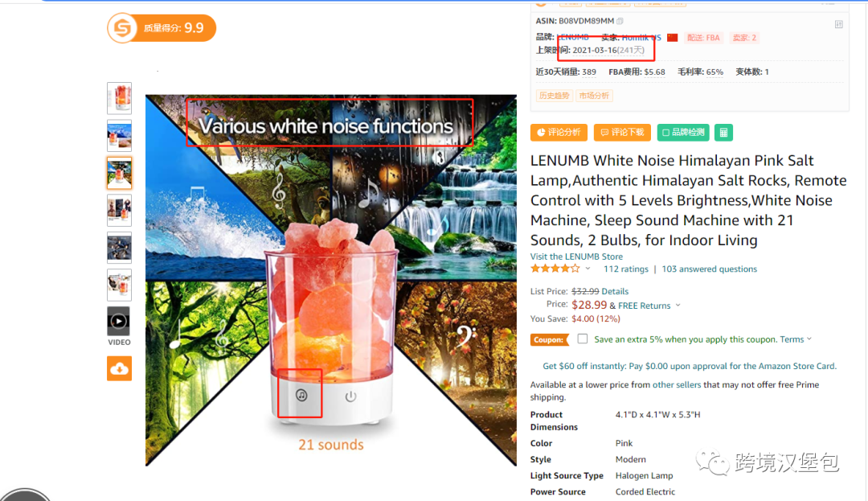Open the green calculator icon button

723,133
